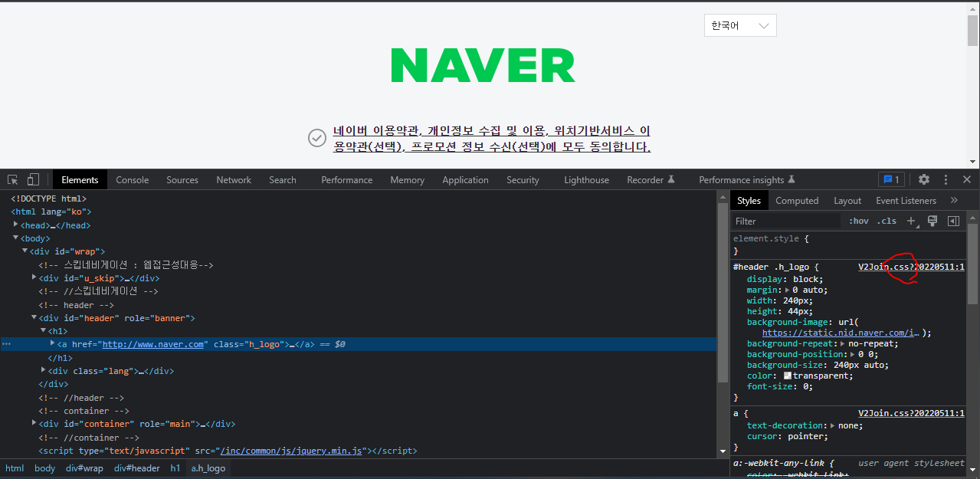Select the Styles sidebar tab
The width and height of the screenshot is (980, 479).
749,200
